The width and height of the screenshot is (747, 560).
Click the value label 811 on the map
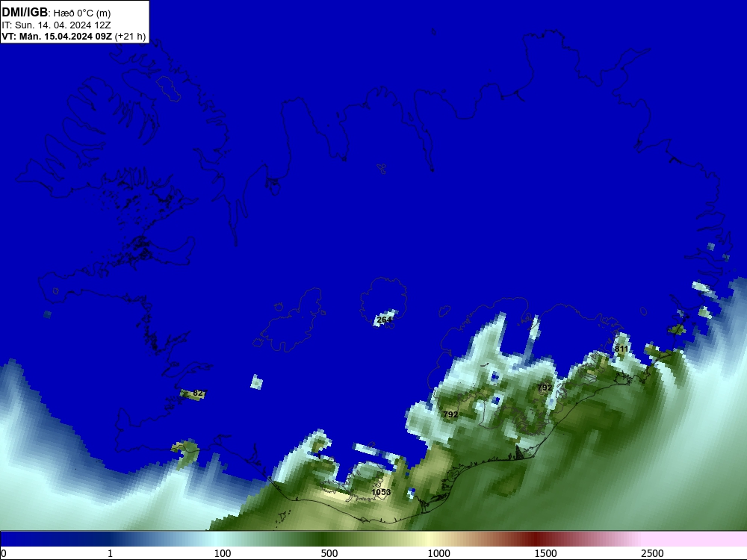622,349
